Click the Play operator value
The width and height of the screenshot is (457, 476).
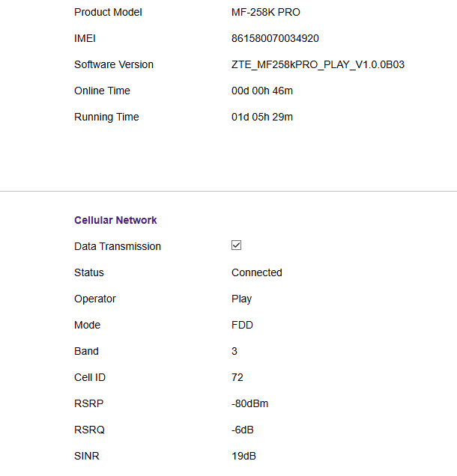(241, 299)
